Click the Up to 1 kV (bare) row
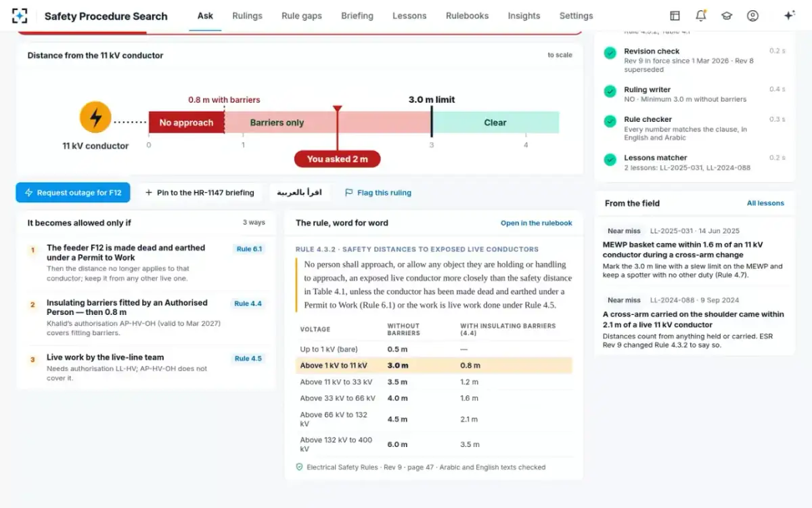The height and width of the screenshot is (508, 812). coord(433,349)
